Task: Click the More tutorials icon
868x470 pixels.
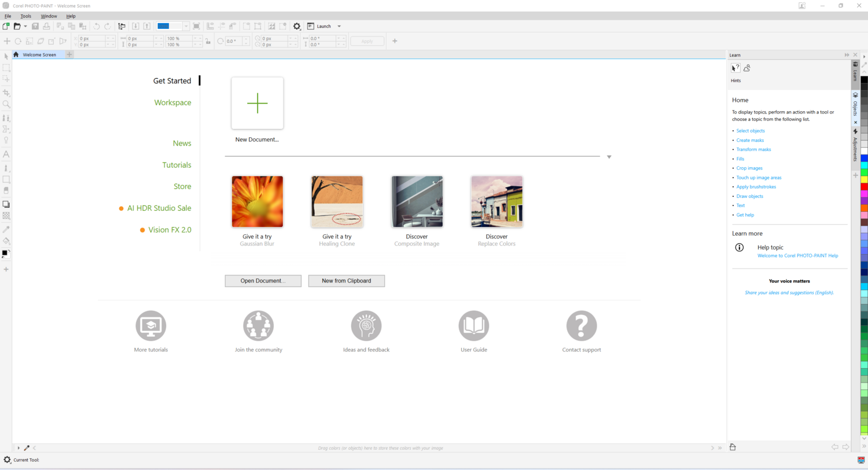Action: pos(150,326)
